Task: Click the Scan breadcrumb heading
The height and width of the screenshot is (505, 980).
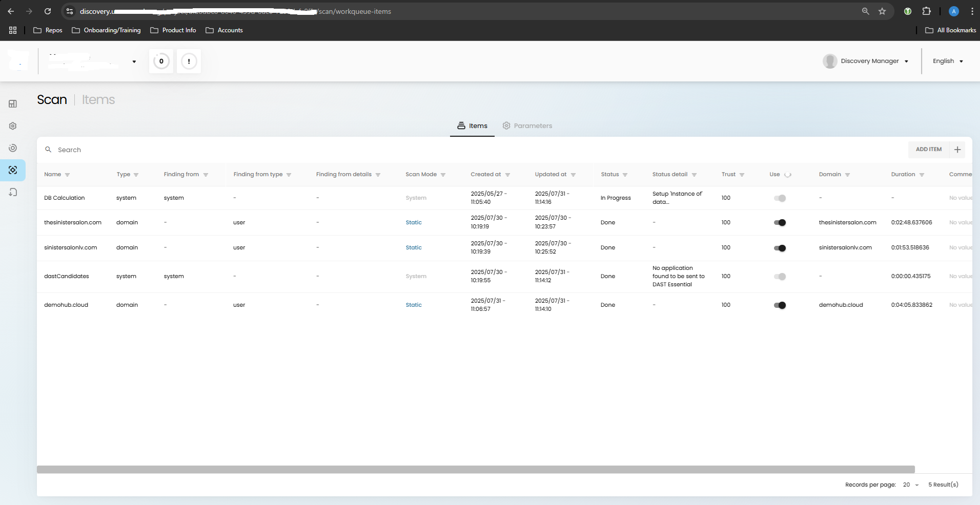Action: [52, 99]
